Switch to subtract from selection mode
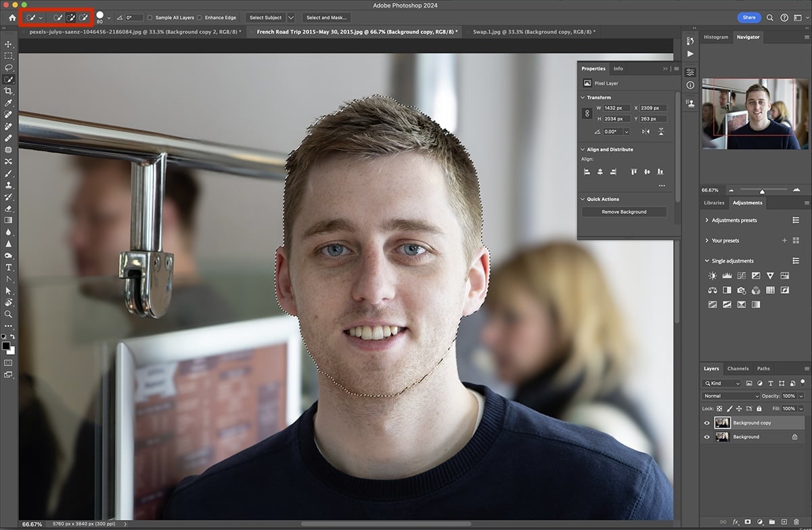This screenshot has height=530, width=812. pos(84,17)
